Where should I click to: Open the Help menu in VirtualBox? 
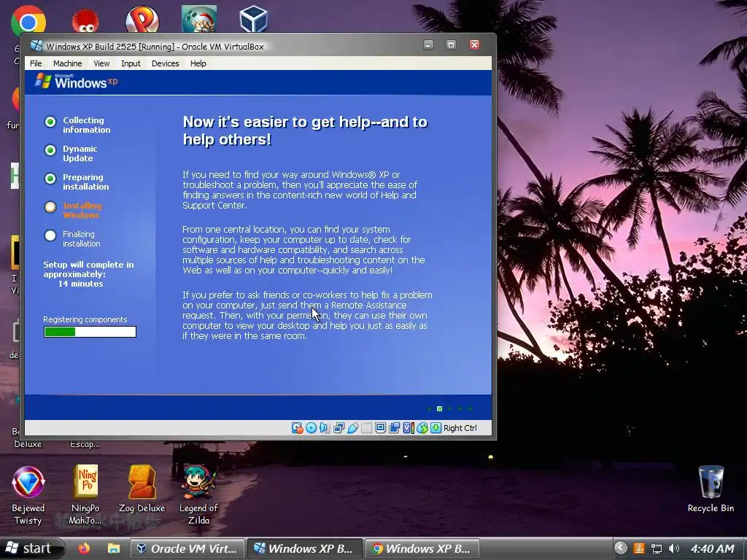point(198,63)
